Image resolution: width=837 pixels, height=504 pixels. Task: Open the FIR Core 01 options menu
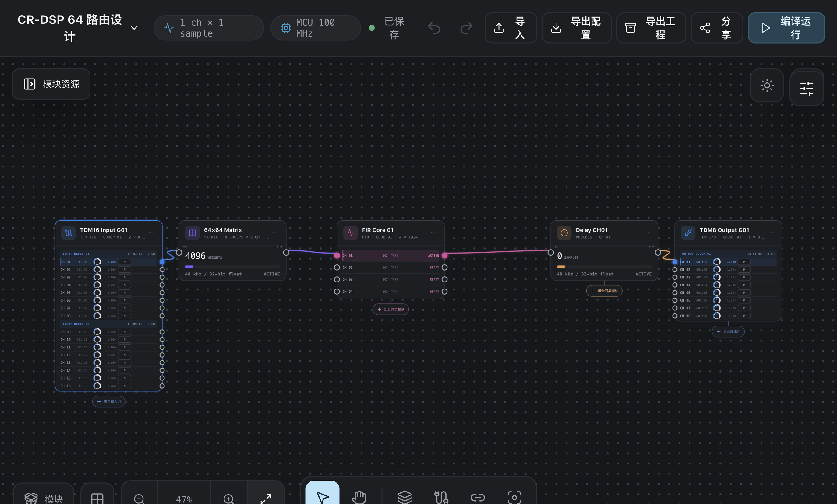[433, 233]
